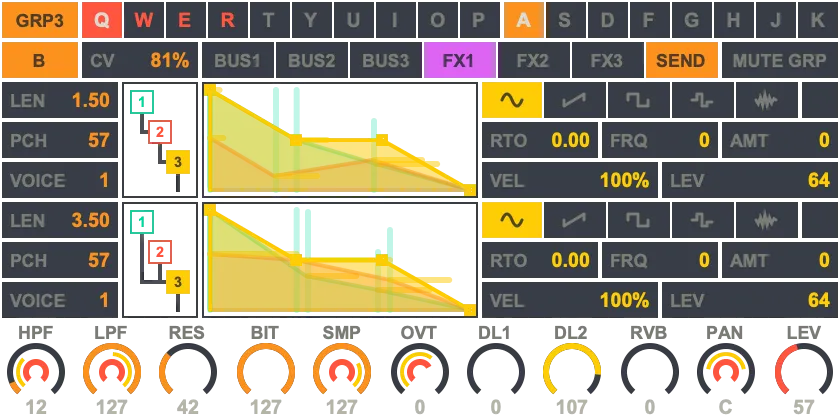
Task: Toggle the orange B button
Action: point(40,61)
